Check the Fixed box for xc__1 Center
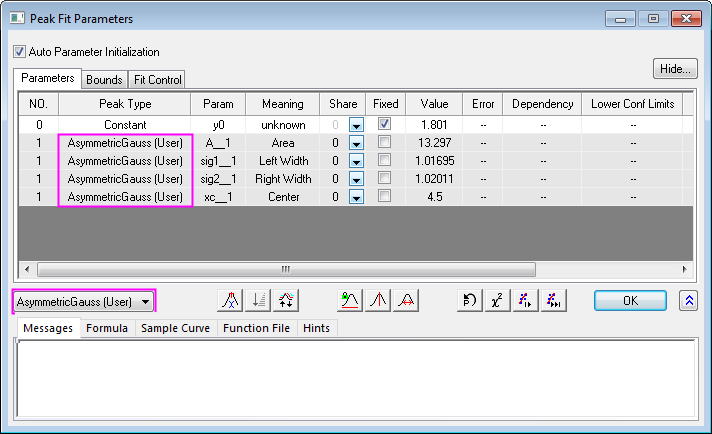 [x=385, y=197]
